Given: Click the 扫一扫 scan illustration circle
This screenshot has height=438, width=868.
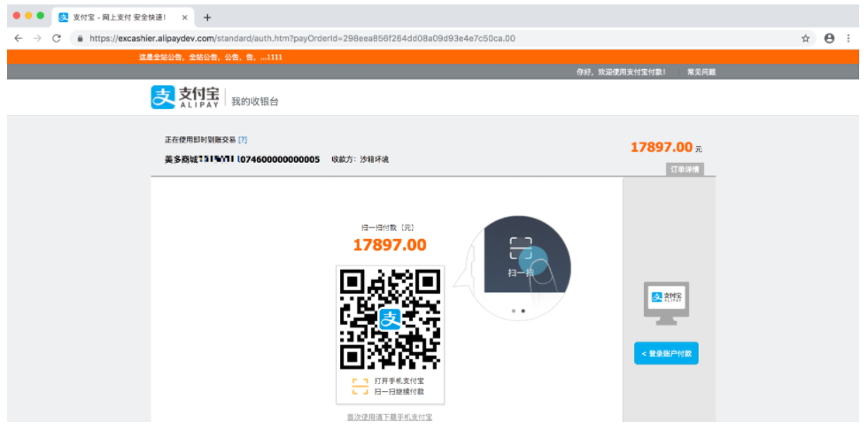Looking at the screenshot, I should (519, 267).
